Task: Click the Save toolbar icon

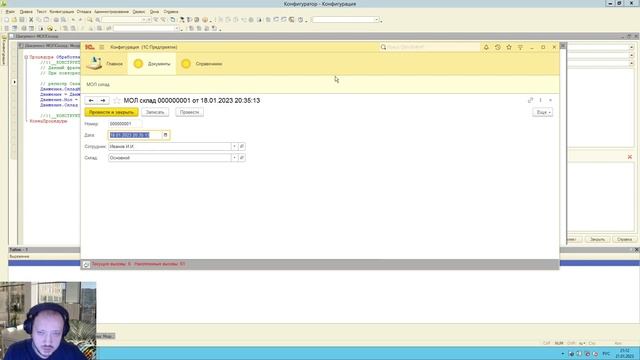Action: pos(22,20)
